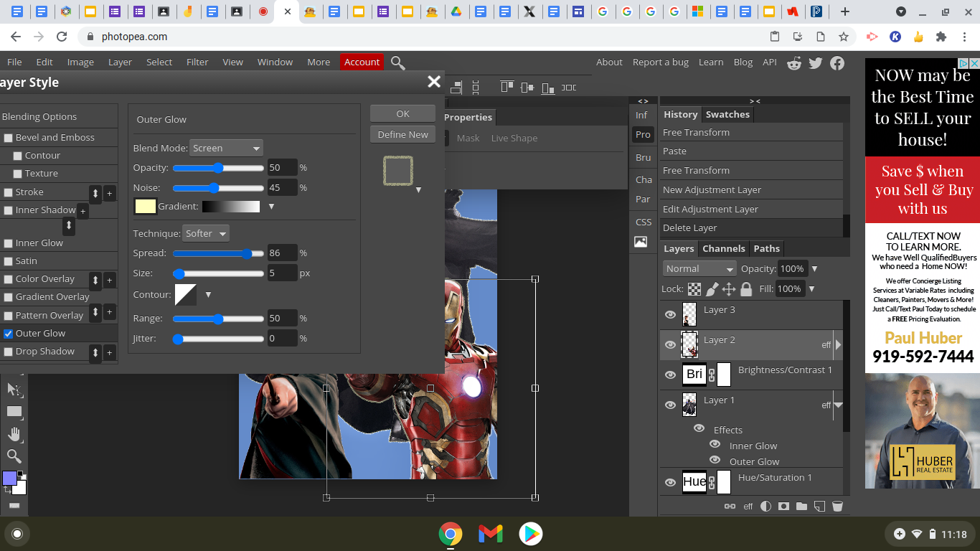Select the Zoom tool
Screen dimensions: 980x551
(14, 456)
